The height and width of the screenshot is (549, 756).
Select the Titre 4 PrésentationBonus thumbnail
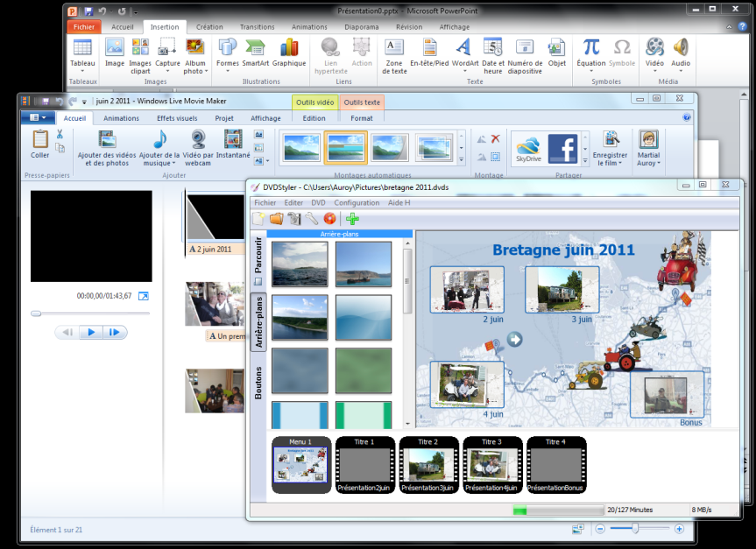[x=555, y=465]
